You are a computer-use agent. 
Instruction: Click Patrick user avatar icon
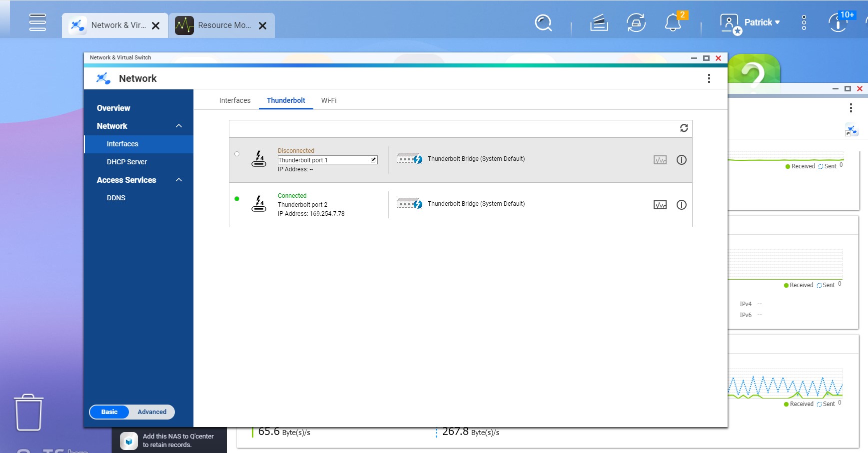pos(730,23)
